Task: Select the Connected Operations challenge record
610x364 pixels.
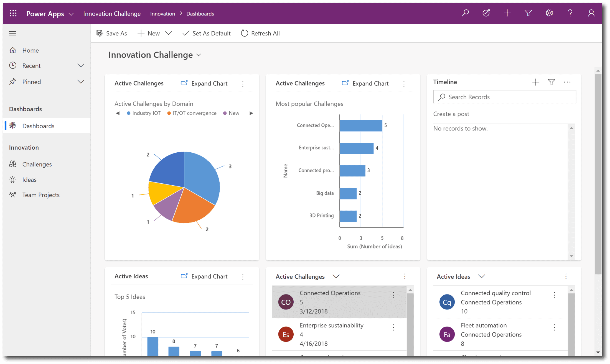Action: click(x=339, y=302)
